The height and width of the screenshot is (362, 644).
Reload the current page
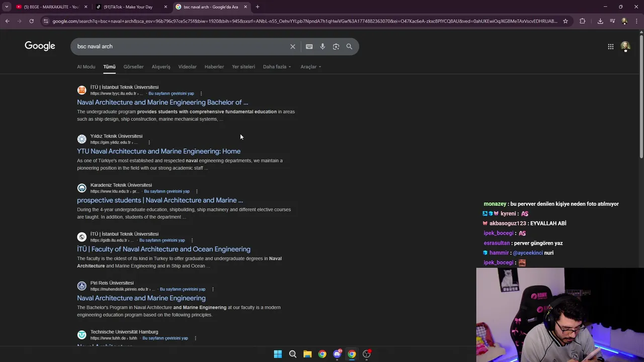tap(31, 21)
